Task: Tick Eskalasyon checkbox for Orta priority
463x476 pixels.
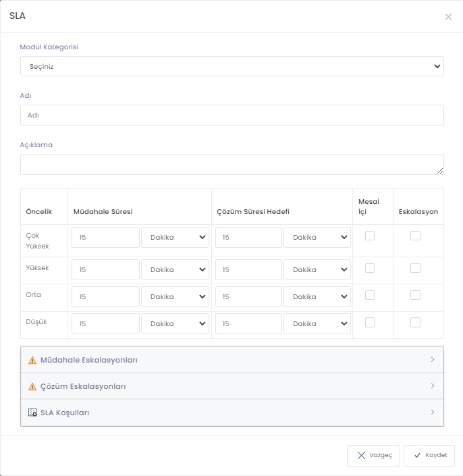Action: click(415, 295)
